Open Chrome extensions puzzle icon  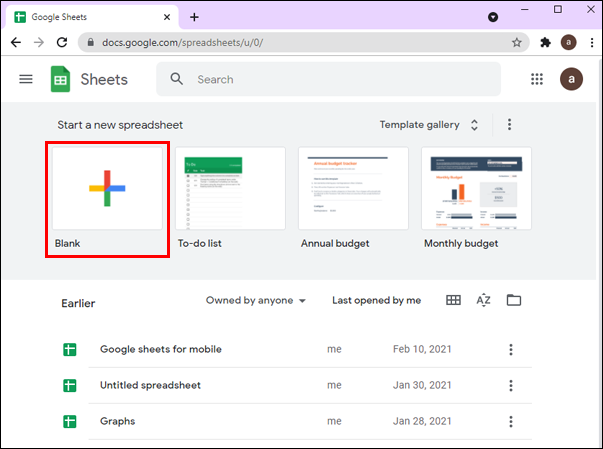point(545,43)
